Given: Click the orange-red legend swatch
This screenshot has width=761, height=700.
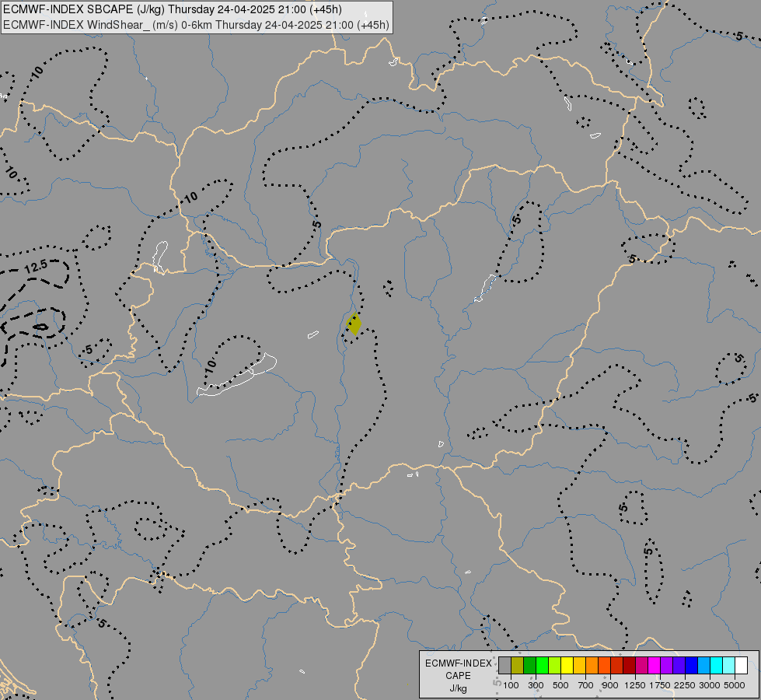Looking at the screenshot, I should 604,666.
